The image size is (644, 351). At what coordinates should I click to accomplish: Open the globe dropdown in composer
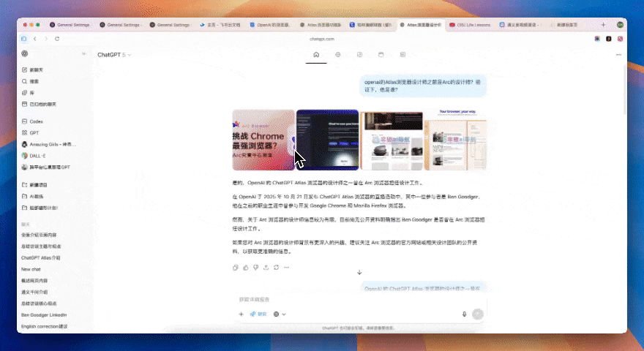(x=279, y=314)
